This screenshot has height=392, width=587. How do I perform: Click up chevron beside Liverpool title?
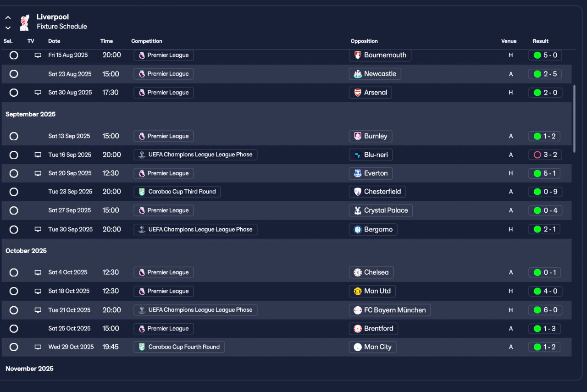8,18
